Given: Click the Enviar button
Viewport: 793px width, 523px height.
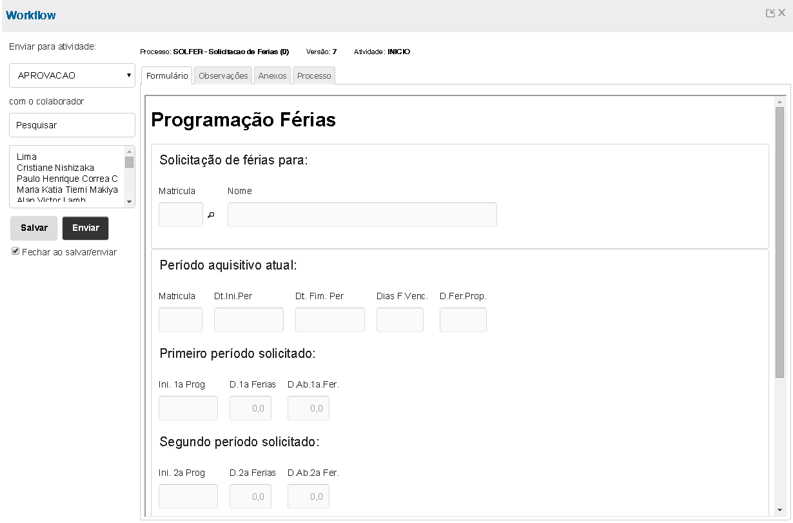Looking at the screenshot, I should pos(85,227).
